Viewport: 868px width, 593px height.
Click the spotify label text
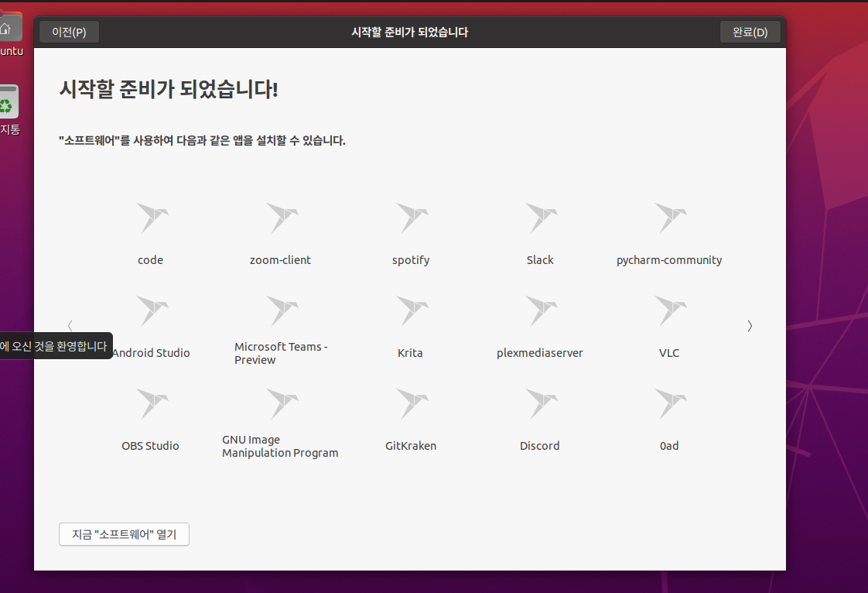[411, 260]
